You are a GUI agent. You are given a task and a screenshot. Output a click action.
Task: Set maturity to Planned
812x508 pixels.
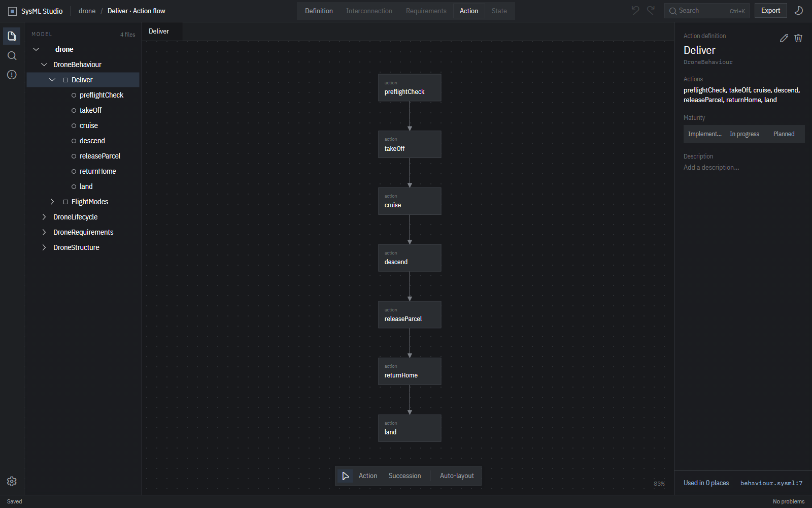[x=784, y=134]
